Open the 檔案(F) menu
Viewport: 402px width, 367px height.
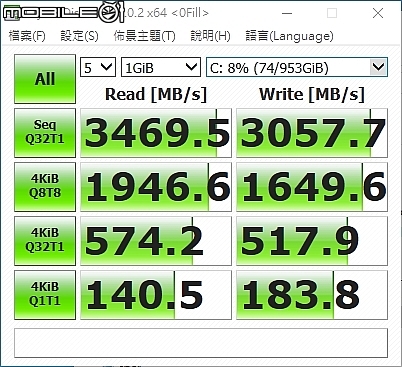coord(27,36)
